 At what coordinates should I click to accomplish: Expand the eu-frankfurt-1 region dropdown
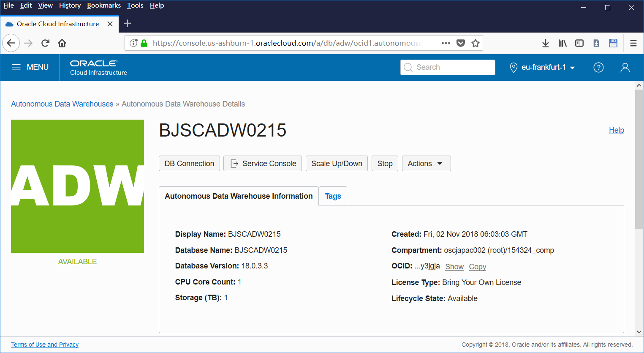click(x=548, y=67)
